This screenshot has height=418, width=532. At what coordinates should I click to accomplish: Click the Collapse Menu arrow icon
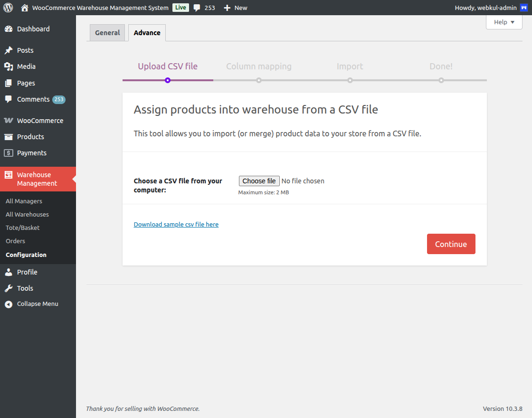(x=9, y=304)
